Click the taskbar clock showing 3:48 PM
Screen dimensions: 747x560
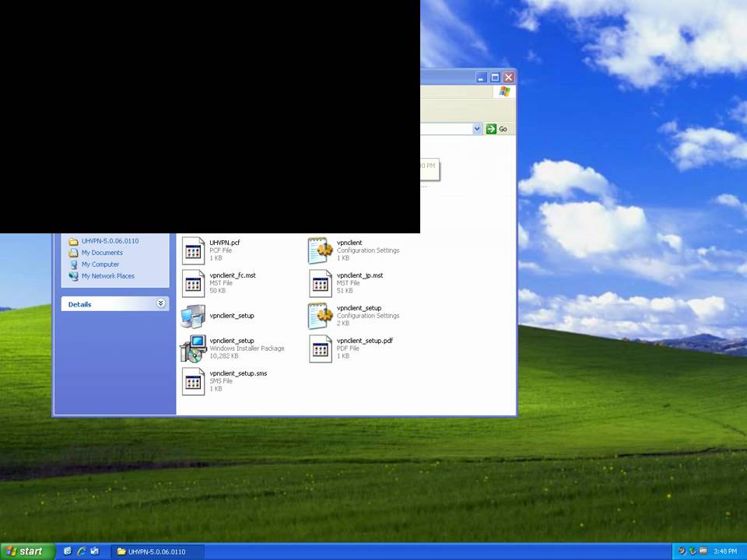click(725, 551)
